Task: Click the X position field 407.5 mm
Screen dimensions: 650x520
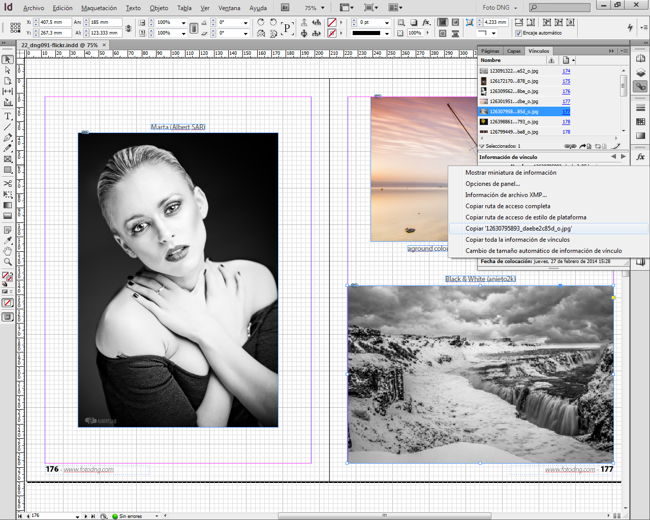Action: pyautogui.click(x=55, y=22)
